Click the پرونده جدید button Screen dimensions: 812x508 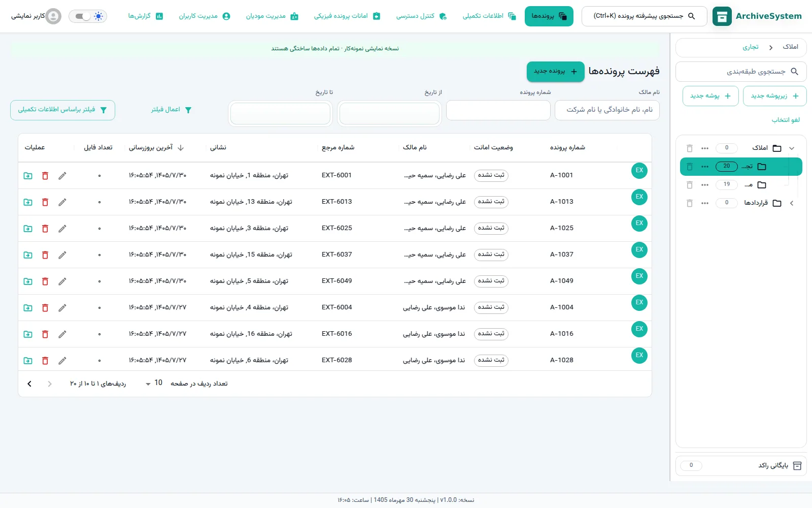click(556, 72)
